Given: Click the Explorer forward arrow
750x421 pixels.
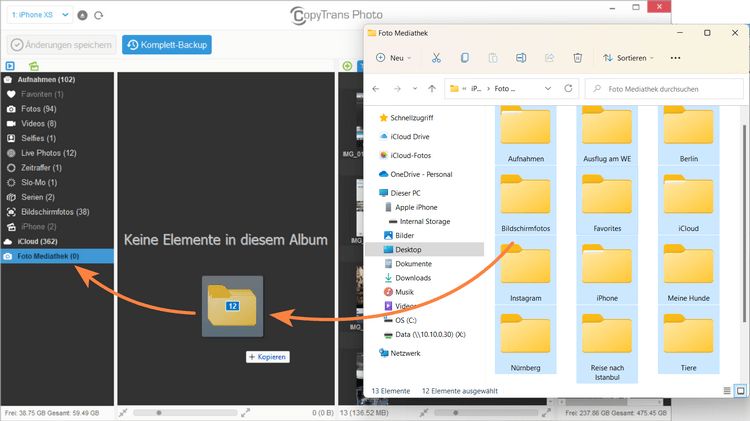Looking at the screenshot, I should click(397, 89).
